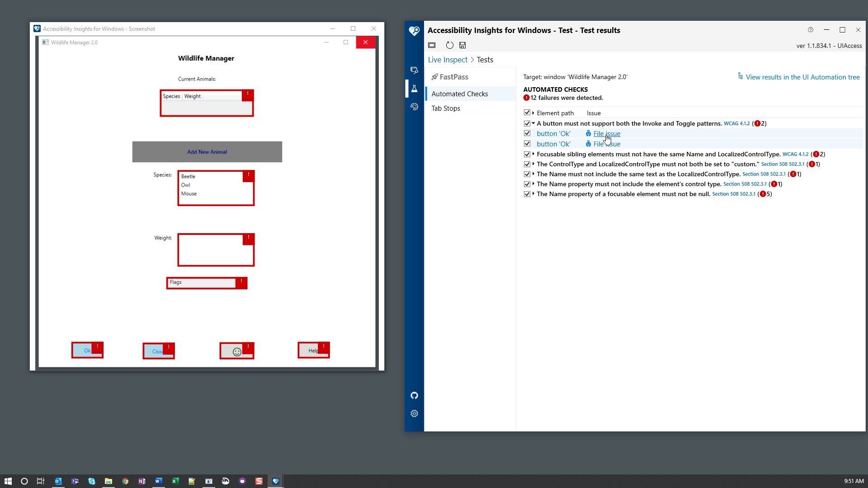Click the snapshot camera icon in toolbar
This screenshot has height=488, width=868.
click(432, 45)
